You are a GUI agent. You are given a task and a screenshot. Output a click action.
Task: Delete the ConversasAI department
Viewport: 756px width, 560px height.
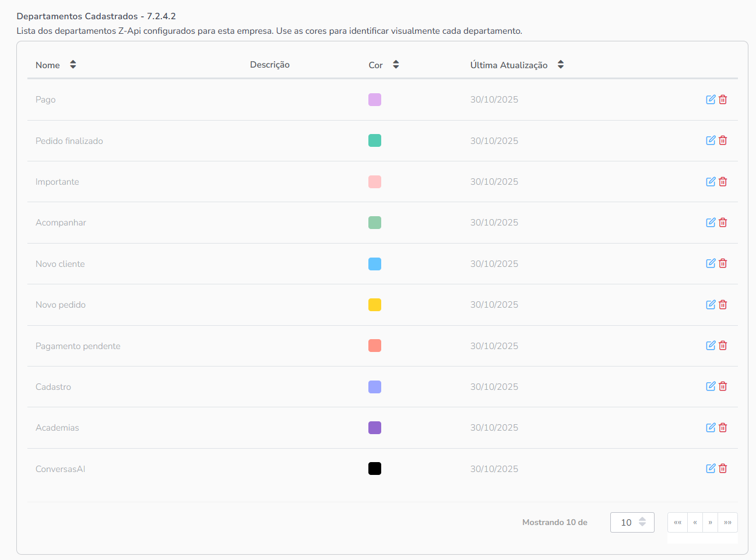pos(723,469)
